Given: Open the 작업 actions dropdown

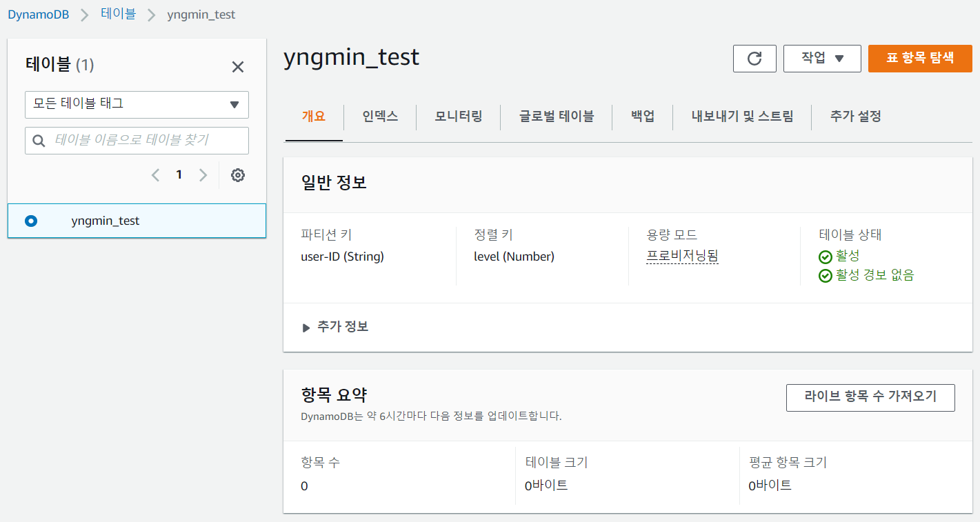Looking at the screenshot, I should 822,59.
